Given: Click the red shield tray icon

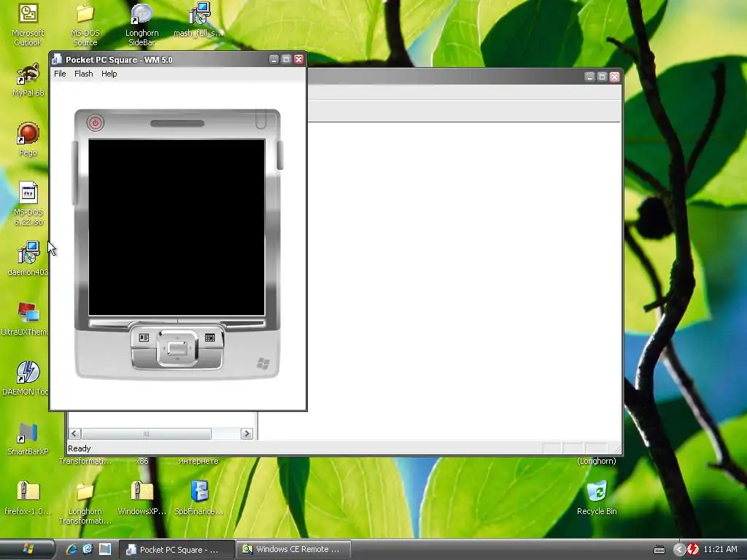Looking at the screenshot, I should 693,549.
